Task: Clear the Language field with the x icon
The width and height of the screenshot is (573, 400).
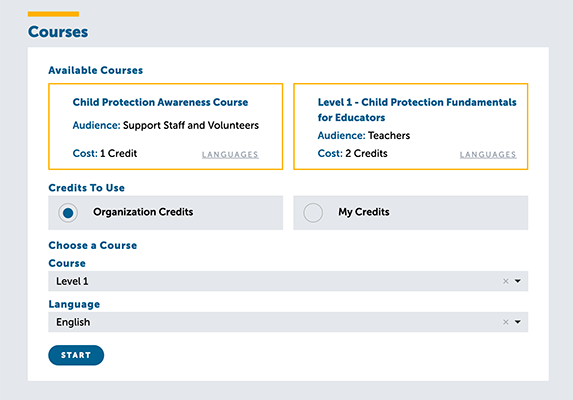Action: click(506, 322)
